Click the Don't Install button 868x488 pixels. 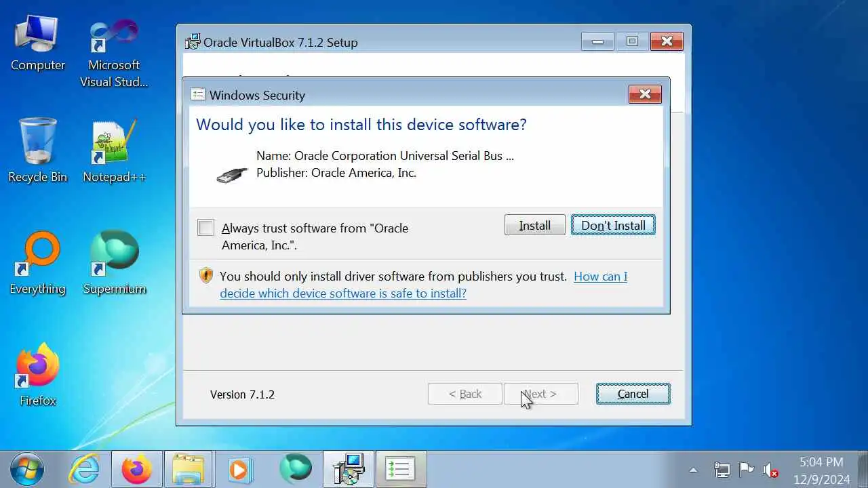tap(613, 225)
